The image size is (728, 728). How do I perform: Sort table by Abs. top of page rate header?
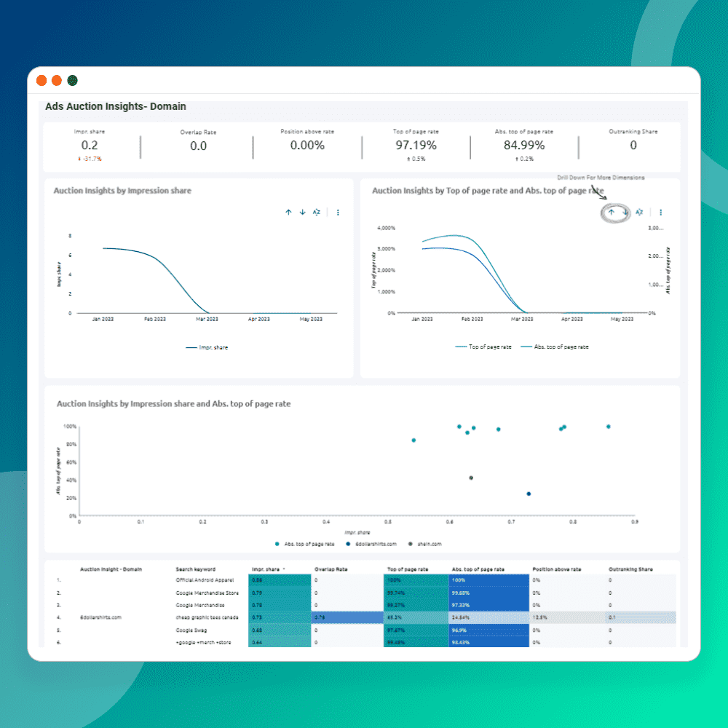478,569
